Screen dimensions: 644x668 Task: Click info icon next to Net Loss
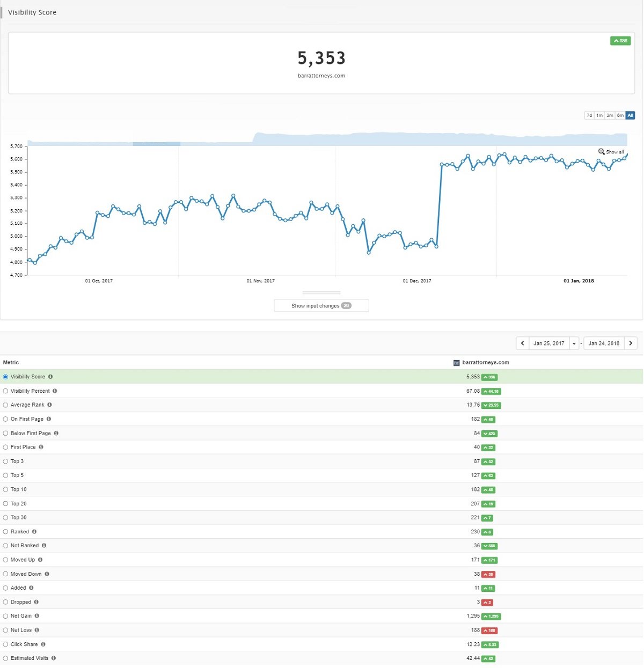37,630
